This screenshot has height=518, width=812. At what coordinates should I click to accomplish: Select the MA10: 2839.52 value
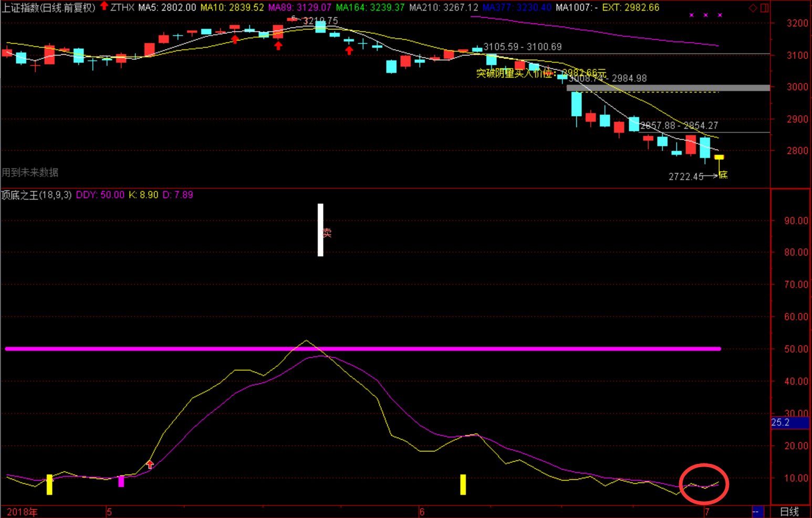tap(232, 7)
